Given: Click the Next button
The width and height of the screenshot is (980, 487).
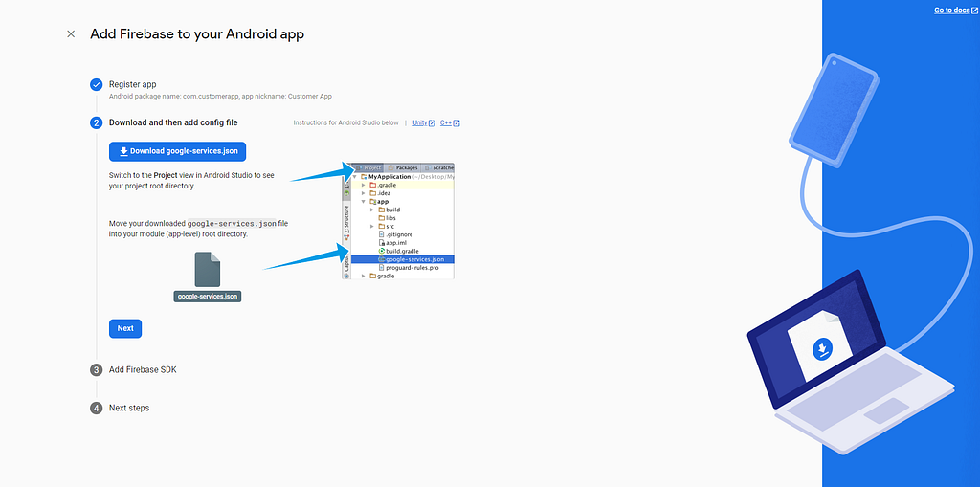Looking at the screenshot, I should tap(125, 328).
